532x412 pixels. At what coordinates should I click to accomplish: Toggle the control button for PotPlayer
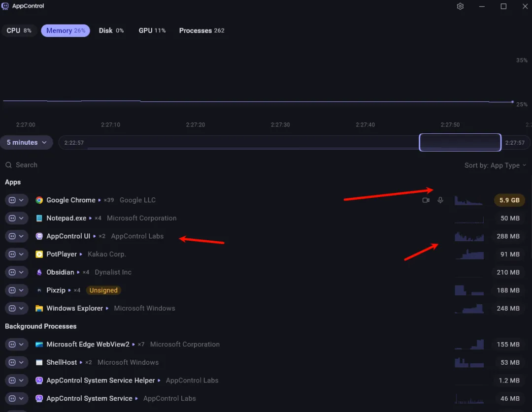click(x=12, y=254)
